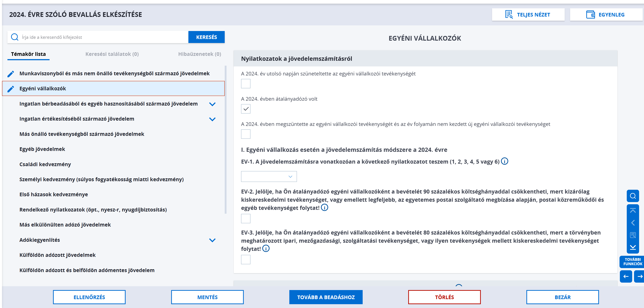644x308 pixels.
Task: Close with the BEZÁR button
Action: click(563, 297)
